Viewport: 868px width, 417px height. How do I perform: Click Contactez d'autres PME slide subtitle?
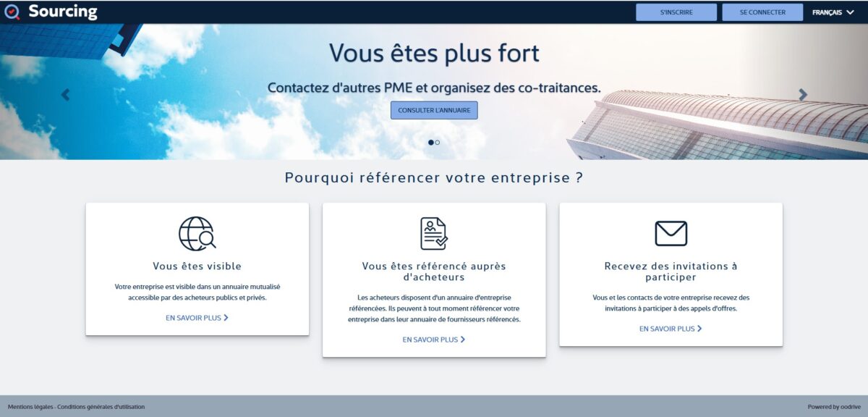coord(434,88)
